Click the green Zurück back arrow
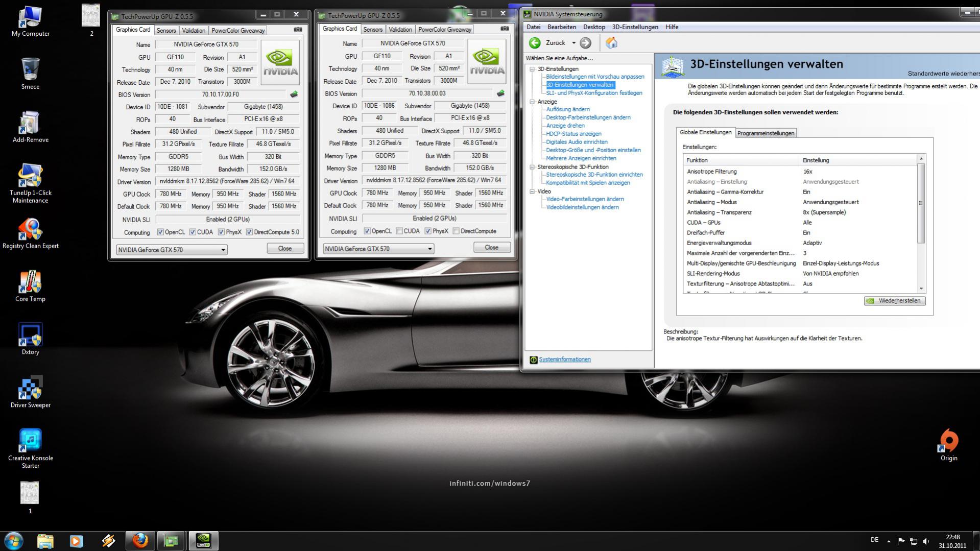980x551 pixels. (x=535, y=43)
